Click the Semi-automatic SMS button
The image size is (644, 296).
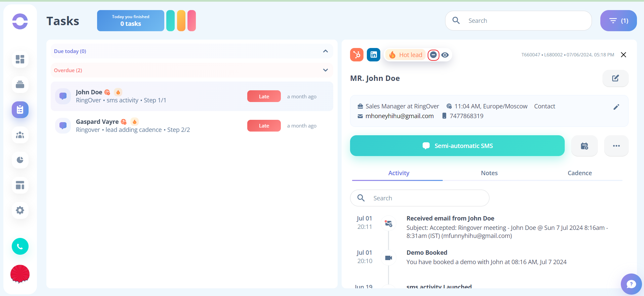[457, 146]
